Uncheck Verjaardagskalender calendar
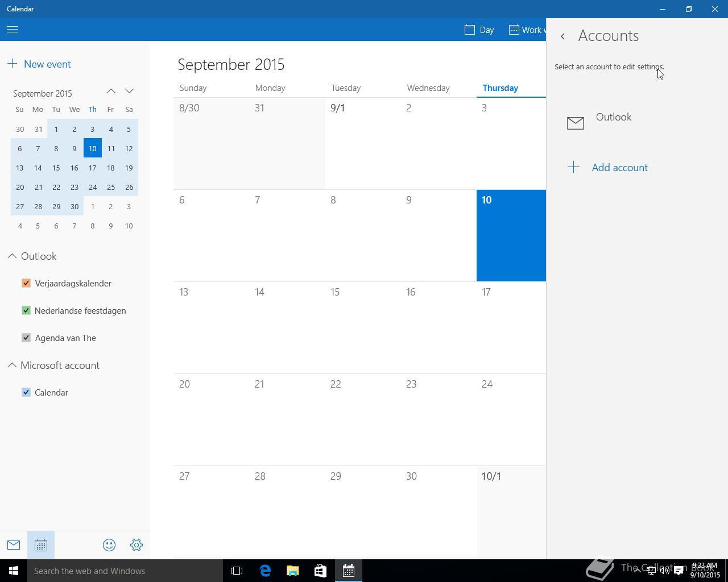 click(26, 283)
